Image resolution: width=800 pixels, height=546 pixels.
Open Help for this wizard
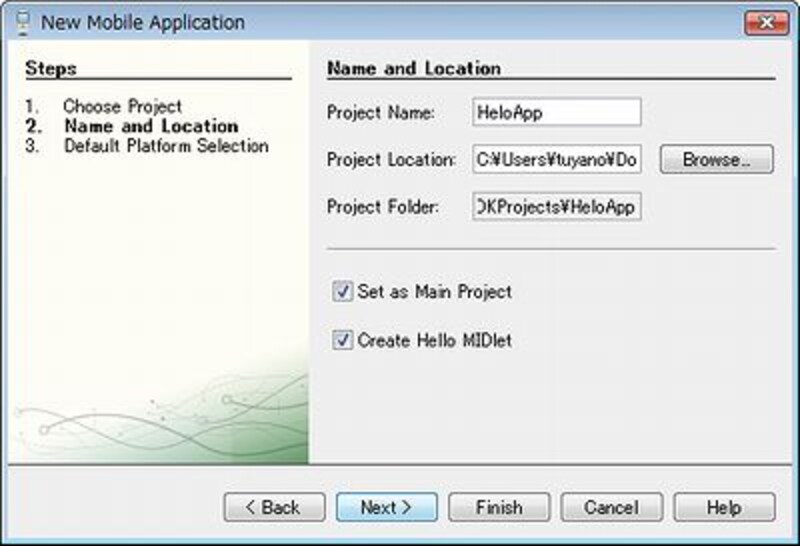pyautogui.click(x=724, y=507)
